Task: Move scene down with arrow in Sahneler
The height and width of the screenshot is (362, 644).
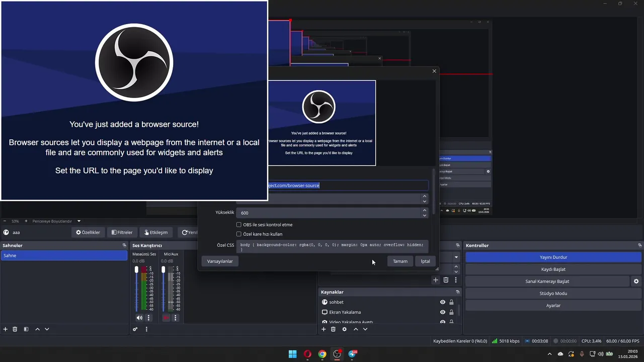Action: [x=47, y=329]
